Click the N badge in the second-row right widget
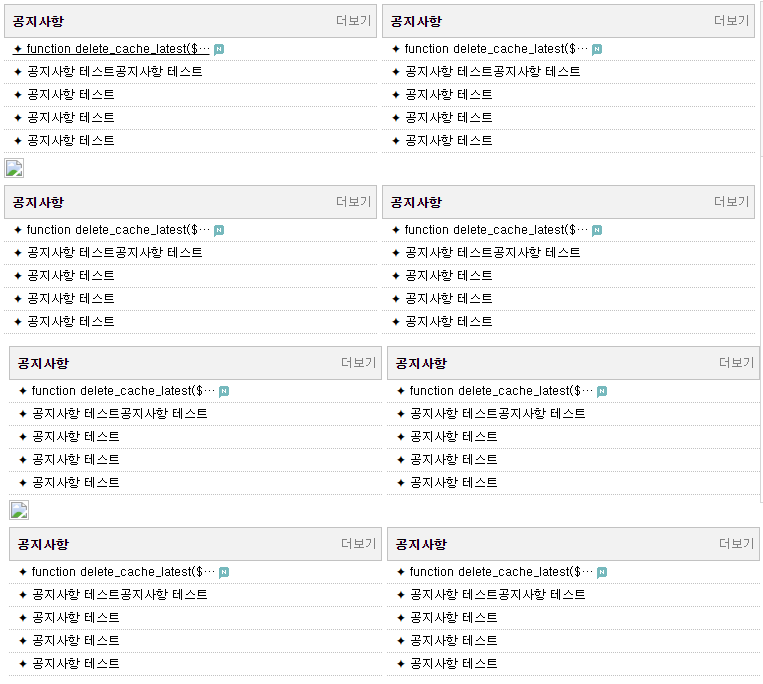Viewport: 763px width, 684px height. (597, 230)
